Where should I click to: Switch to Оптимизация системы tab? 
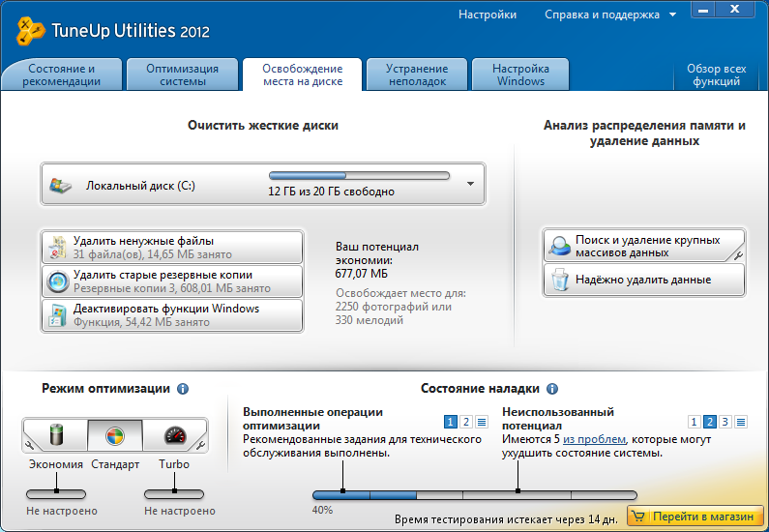click(x=183, y=74)
